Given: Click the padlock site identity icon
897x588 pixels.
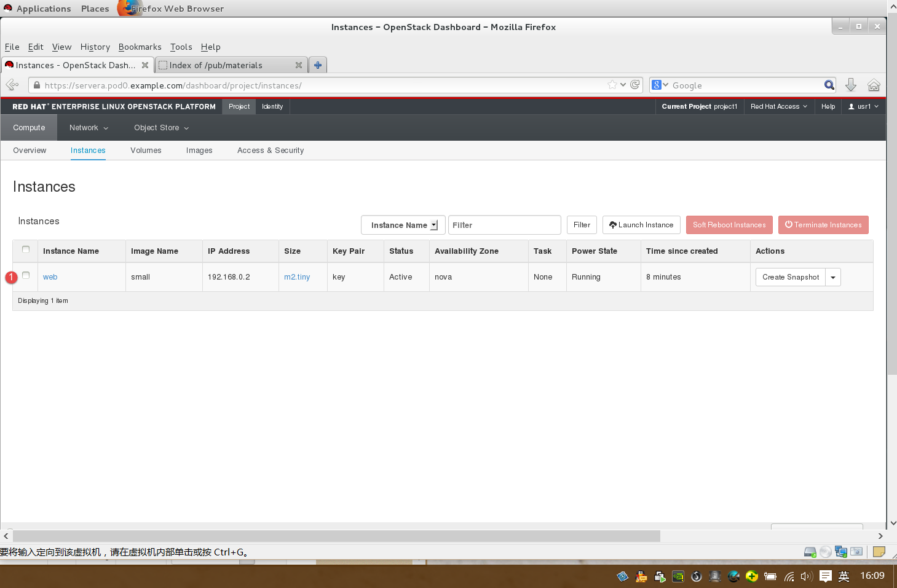Looking at the screenshot, I should pyautogui.click(x=37, y=85).
